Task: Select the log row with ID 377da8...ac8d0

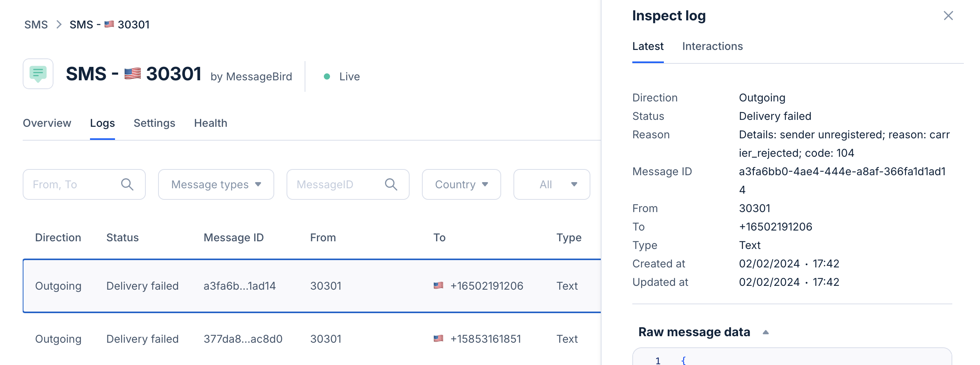Action: point(243,338)
